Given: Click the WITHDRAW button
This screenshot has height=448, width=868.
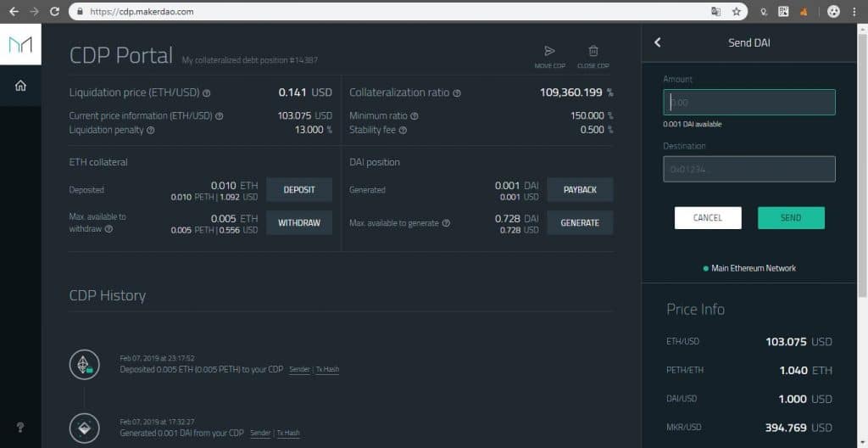Looking at the screenshot, I should (x=299, y=223).
